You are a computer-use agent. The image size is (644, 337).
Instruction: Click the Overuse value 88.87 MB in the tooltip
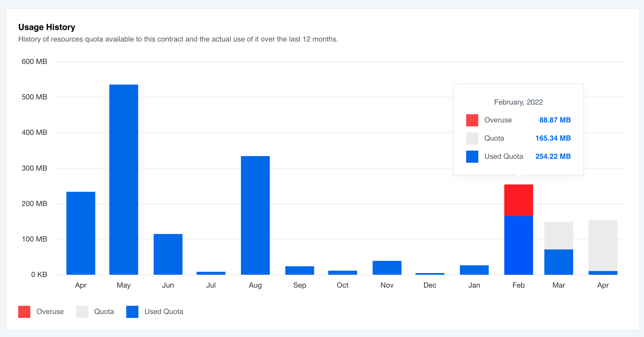pos(555,120)
